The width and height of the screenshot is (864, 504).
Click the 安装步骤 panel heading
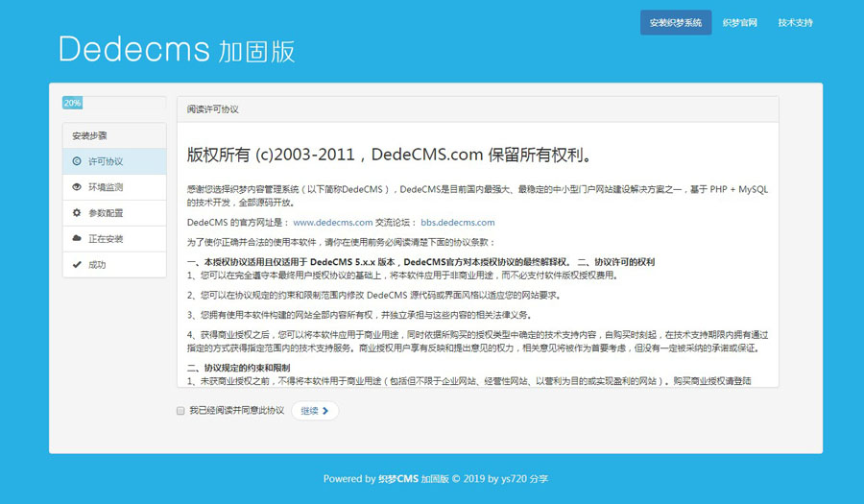click(114, 135)
